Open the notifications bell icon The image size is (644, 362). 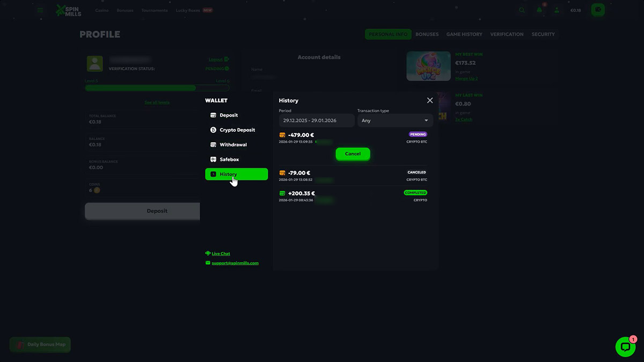point(539,10)
